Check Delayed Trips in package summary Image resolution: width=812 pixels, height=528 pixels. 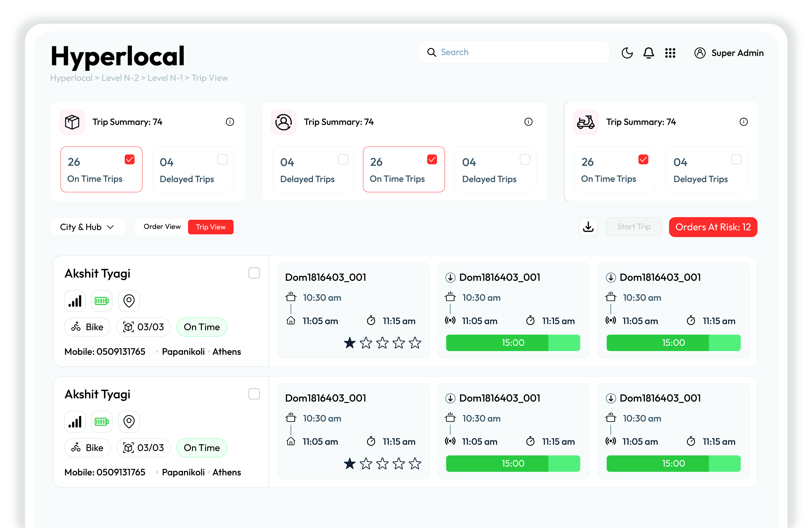tap(222, 160)
